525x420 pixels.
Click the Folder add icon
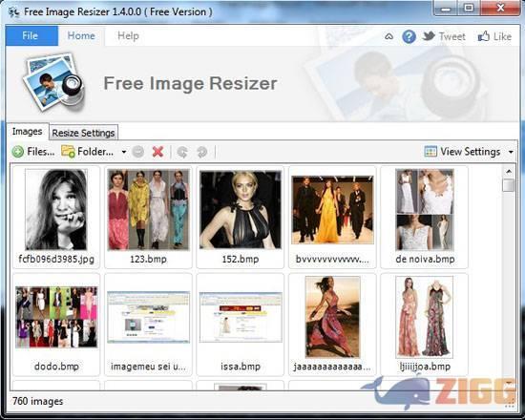coord(68,152)
